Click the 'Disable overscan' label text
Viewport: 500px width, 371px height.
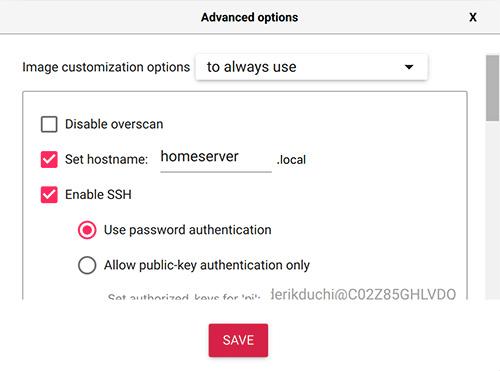pyautogui.click(x=114, y=124)
